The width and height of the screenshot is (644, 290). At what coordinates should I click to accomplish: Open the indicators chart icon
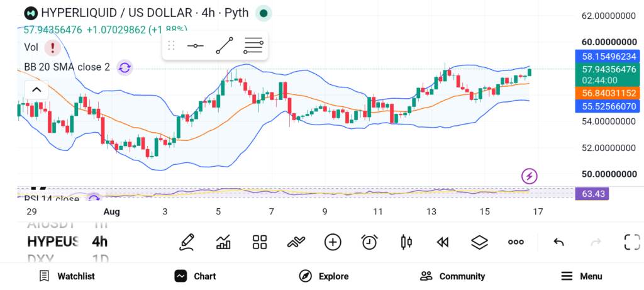[x=223, y=242]
